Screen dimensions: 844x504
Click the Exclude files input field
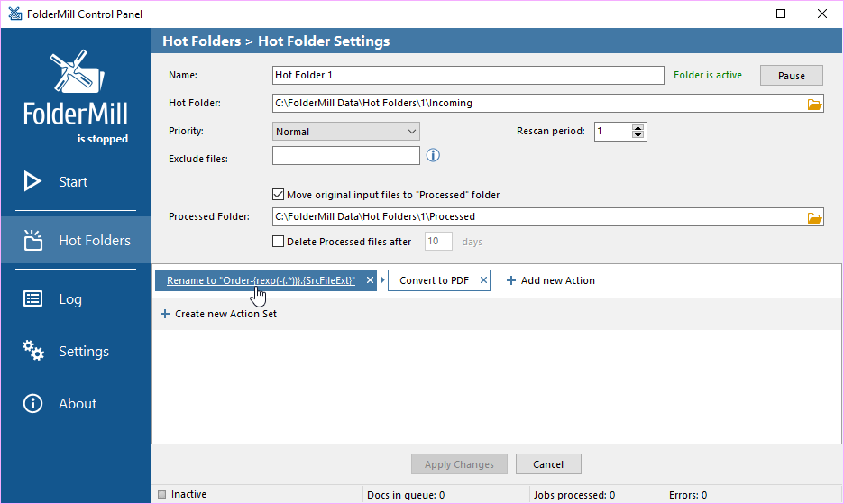click(346, 156)
